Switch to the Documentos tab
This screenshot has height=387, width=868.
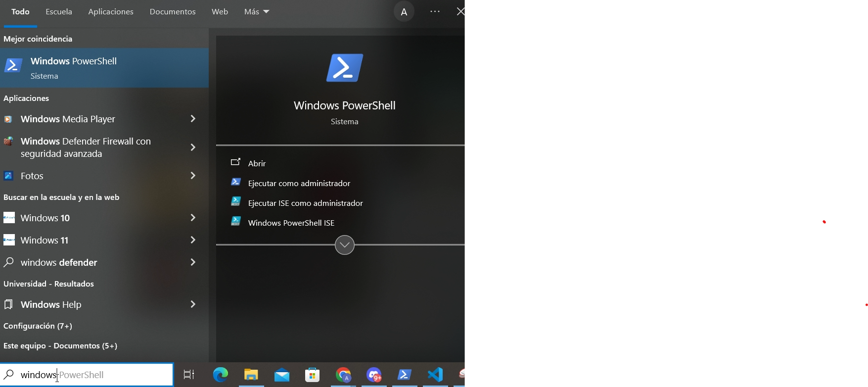point(173,11)
